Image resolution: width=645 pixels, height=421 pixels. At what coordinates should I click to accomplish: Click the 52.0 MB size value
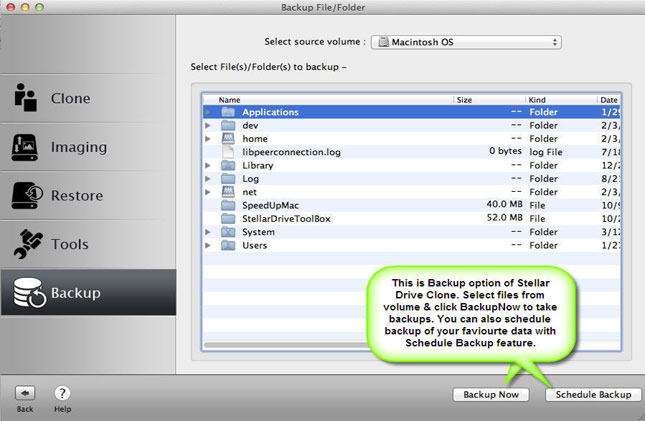tap(504, 217)
